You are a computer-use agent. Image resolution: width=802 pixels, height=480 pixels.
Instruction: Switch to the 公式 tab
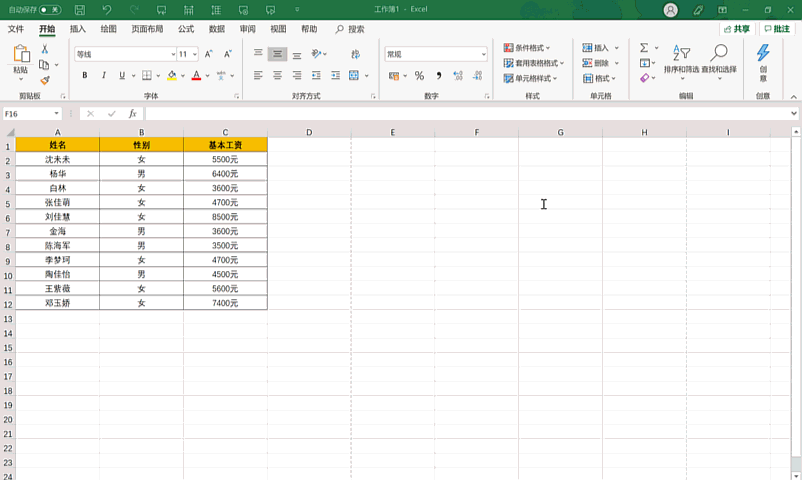tap(186, 29)
